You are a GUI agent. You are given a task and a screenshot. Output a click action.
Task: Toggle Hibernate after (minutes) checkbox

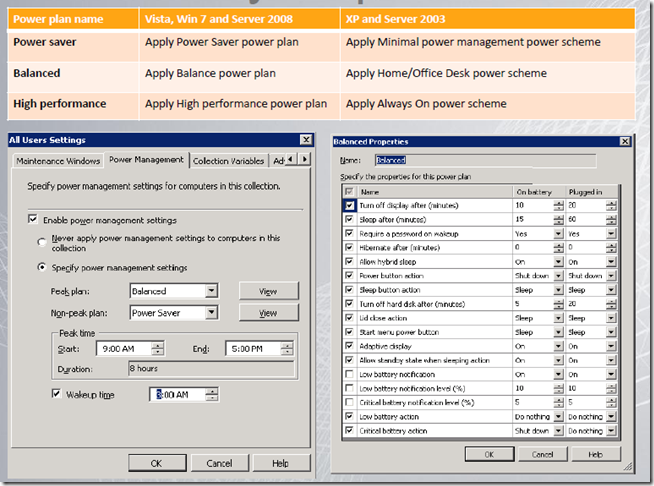click(349, 247)
